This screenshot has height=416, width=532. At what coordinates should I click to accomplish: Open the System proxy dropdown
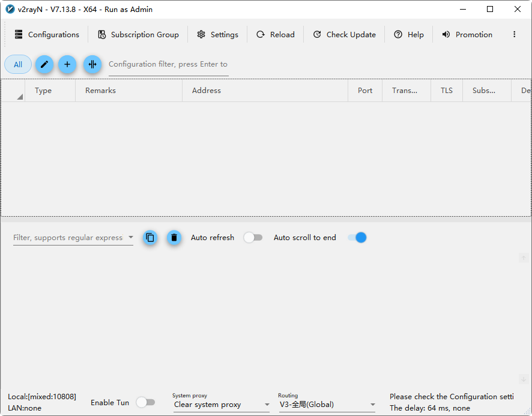point(222,405)
